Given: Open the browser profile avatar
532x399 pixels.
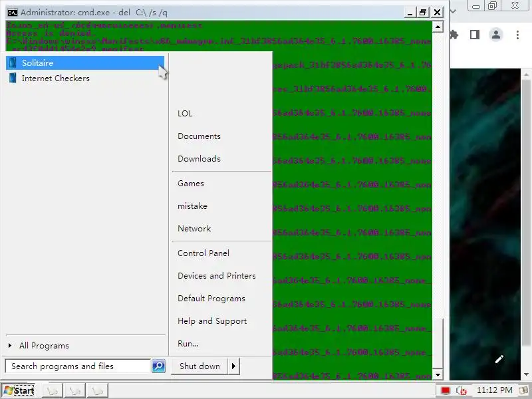Looking at the screenshot, I should 496,35.
